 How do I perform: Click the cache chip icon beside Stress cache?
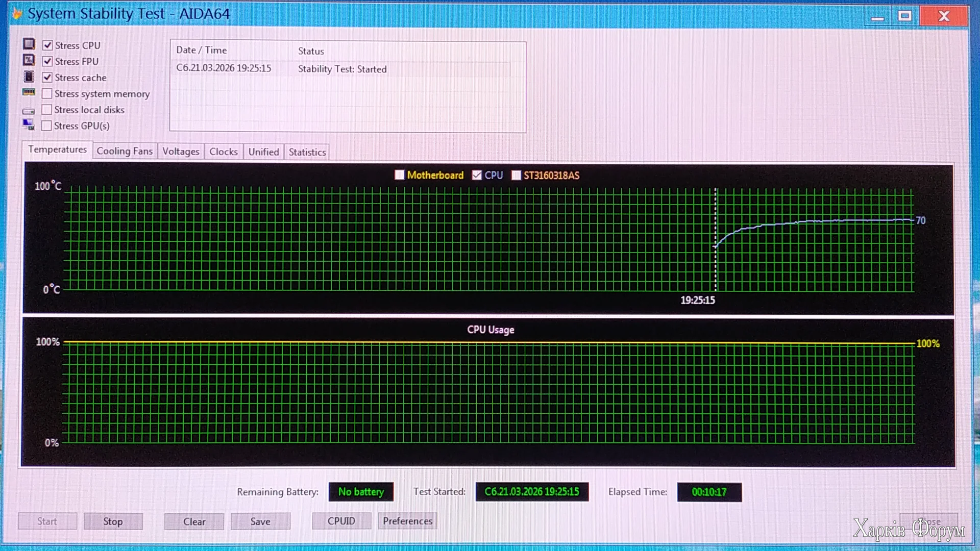tap(29, 77)
